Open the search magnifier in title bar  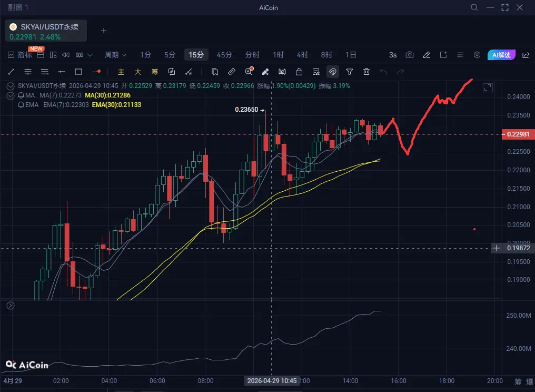pyautogui.click(x=474, y=7)
